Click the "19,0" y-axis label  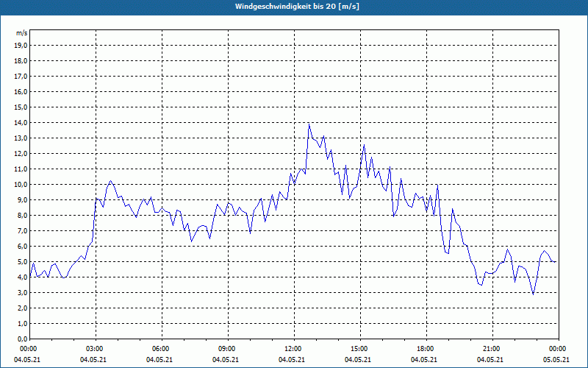point(21,46)
